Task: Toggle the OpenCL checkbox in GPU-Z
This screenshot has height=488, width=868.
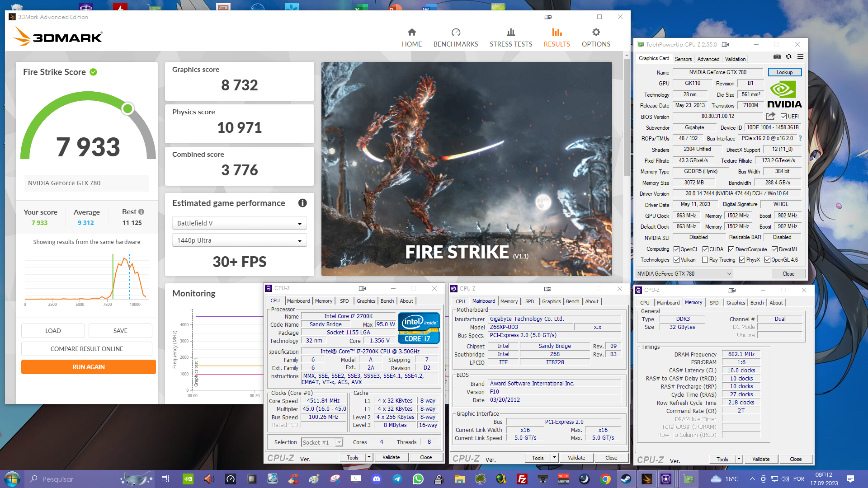Action: tap(676, 249)
